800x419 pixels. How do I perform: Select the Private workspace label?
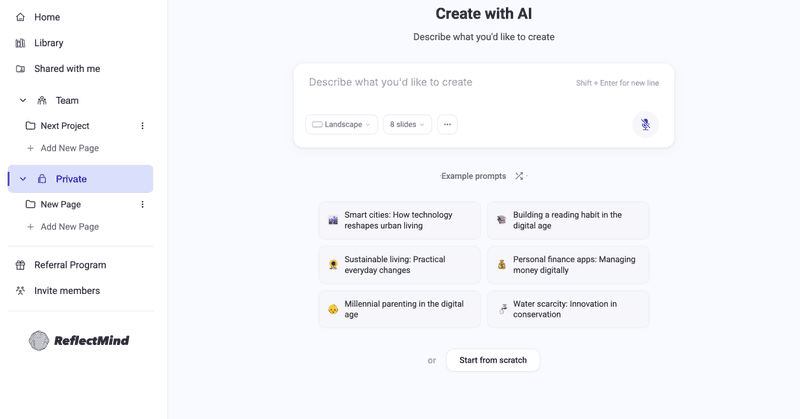(71, 179)
